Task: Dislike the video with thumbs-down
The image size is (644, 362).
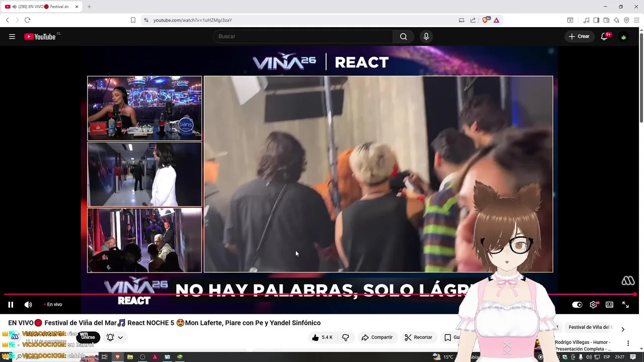Action: coord(345,337)
